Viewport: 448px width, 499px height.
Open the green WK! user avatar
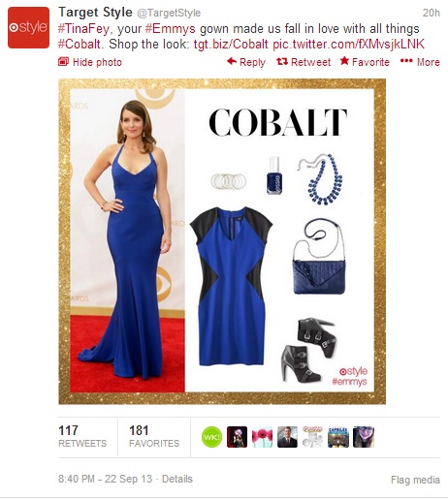tap(211, 437)
